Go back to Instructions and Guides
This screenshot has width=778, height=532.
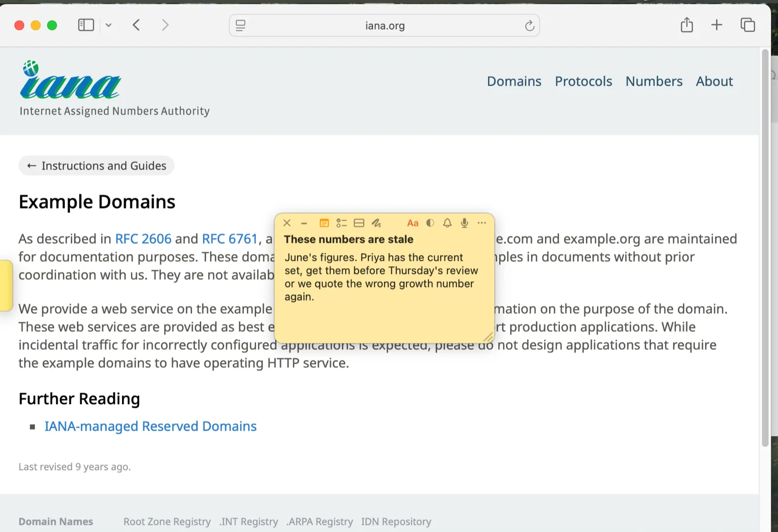[x=96, y=166]
